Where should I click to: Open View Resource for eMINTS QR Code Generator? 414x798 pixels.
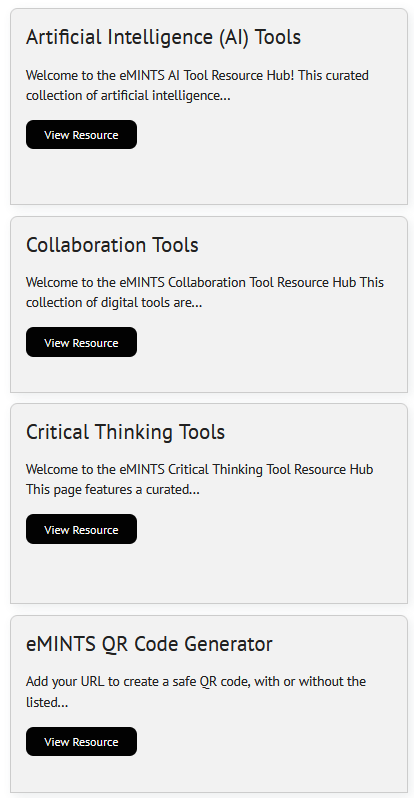point(81,742)
